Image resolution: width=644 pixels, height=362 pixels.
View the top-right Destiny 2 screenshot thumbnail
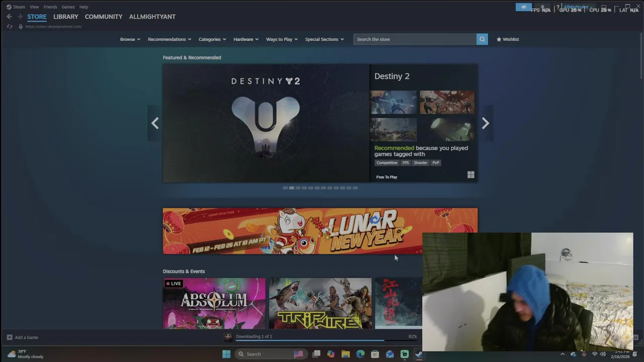coord(447,103)
